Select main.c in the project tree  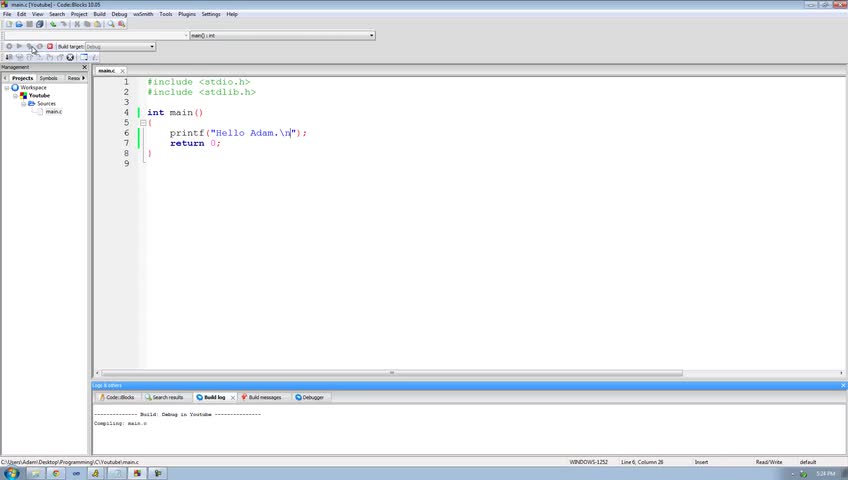(x=53, y=112)
